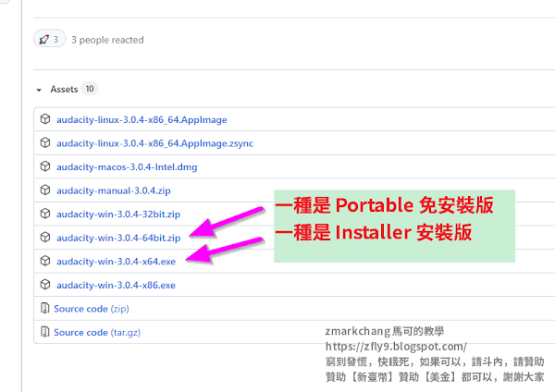Image resolution: width=555 pixels, height=392 pixels.
Task: Click package icon beside linux AppImage file
Action: 45,119
